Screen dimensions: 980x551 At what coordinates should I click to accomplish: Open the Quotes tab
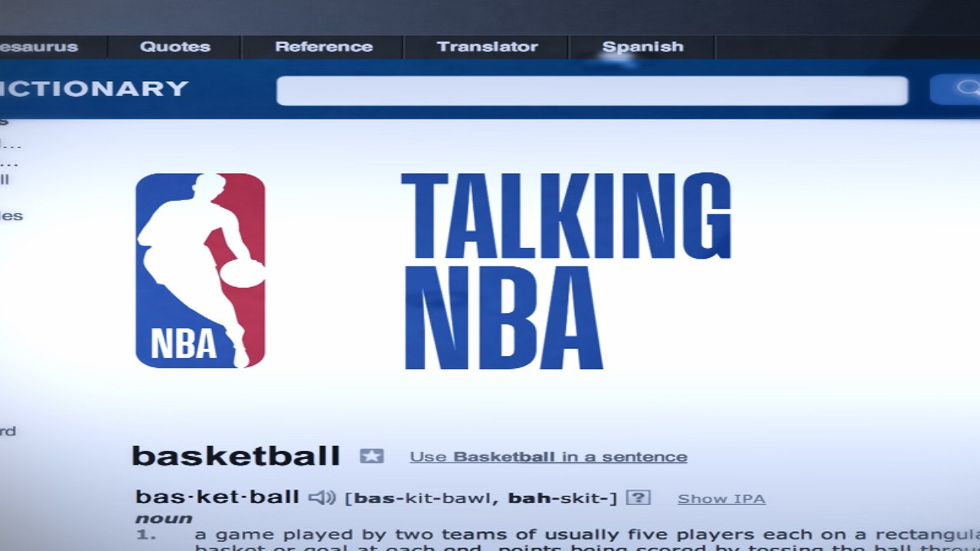click(175, 47)
